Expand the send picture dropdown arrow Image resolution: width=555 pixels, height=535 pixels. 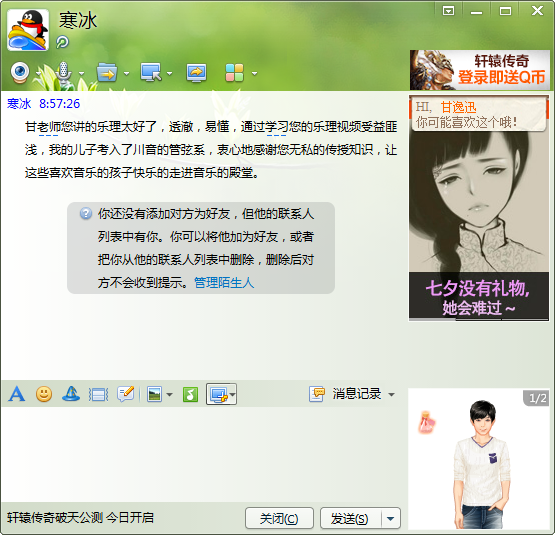(x=170, y=394)
